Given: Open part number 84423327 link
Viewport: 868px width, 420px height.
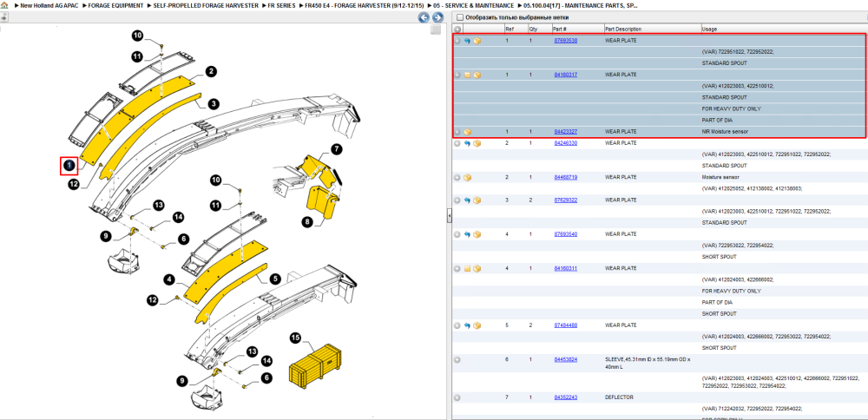Looking at the screenshot, I should (x=566, y=132).
